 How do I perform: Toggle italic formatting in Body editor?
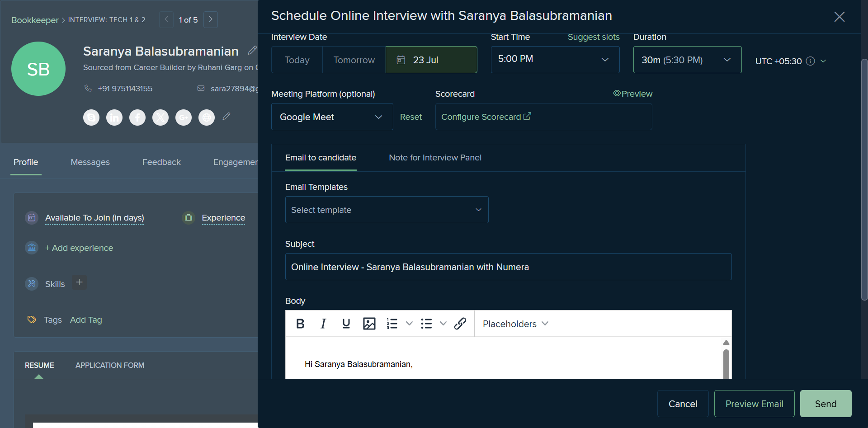coord(323,324)
